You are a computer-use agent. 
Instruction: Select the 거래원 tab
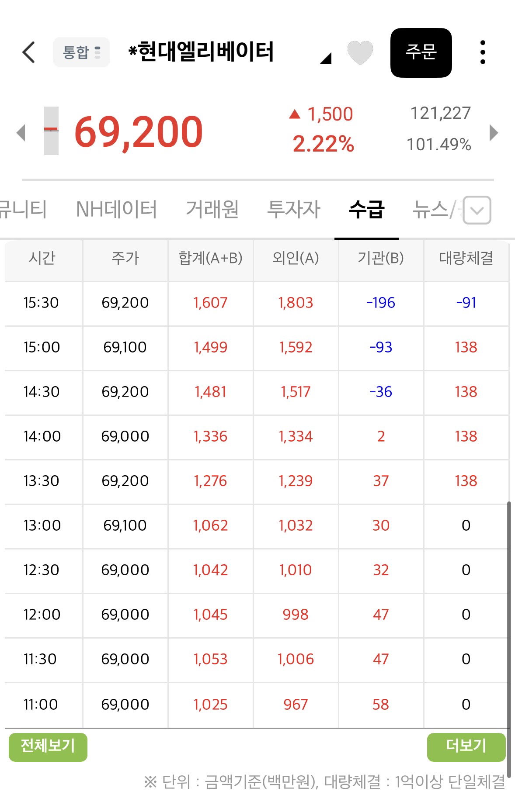click(212, 209)
